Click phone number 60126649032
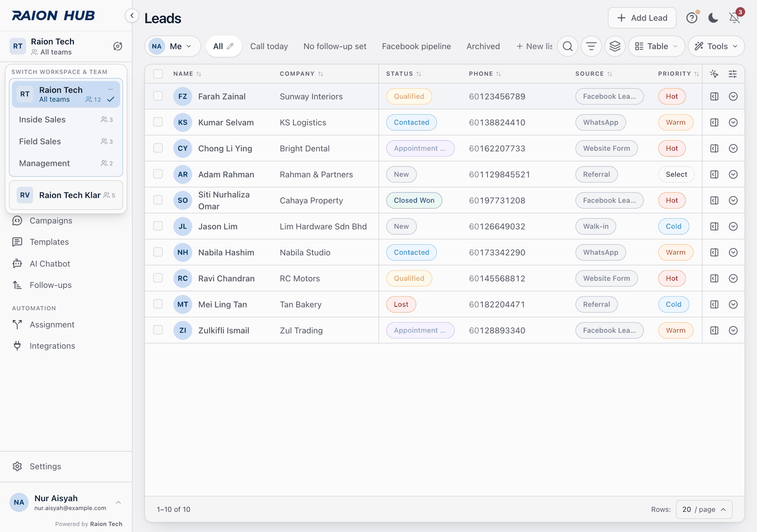 click(497, 227)
